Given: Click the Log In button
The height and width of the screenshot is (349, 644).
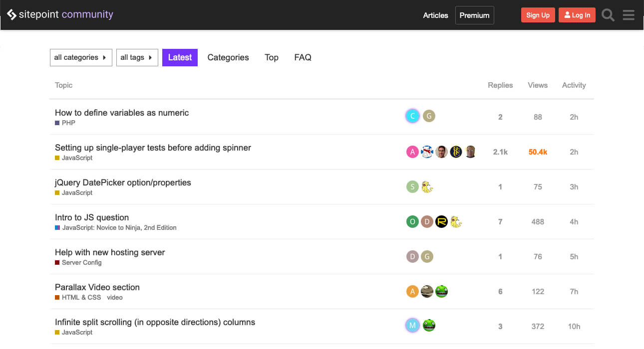Looking at the screenshot, I should [x=577, y=15].
